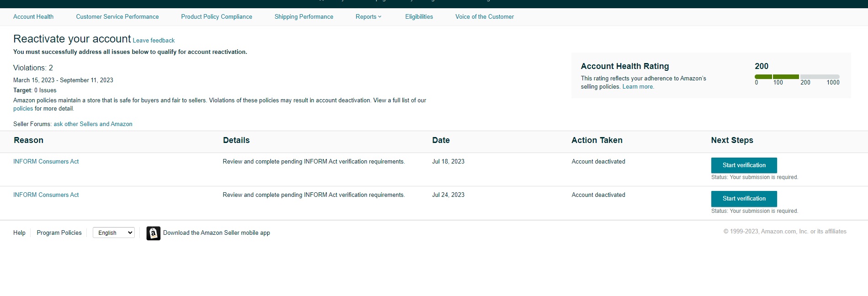Click the Reason column header

[x=28, y=141]
